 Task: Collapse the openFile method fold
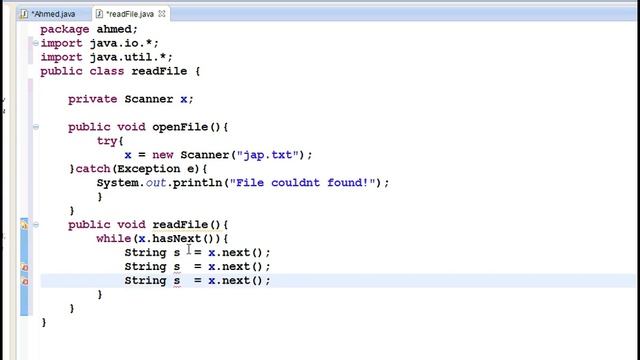[x=36, y=127]
